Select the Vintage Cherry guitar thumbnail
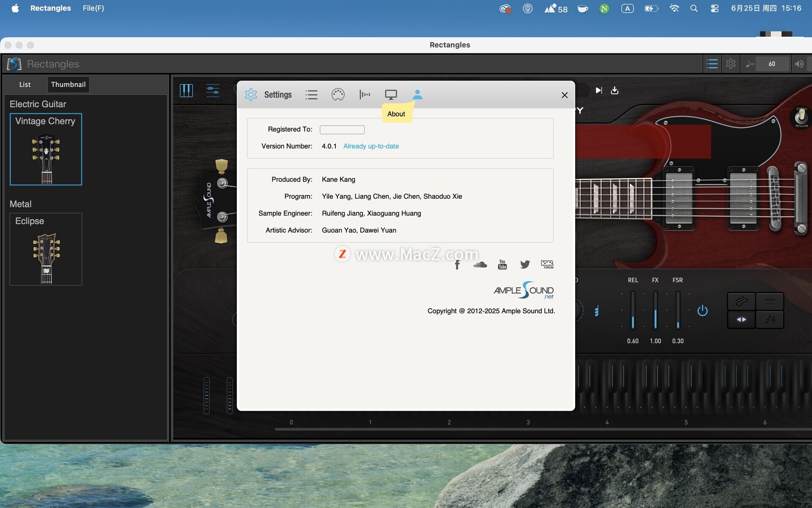 46,149
